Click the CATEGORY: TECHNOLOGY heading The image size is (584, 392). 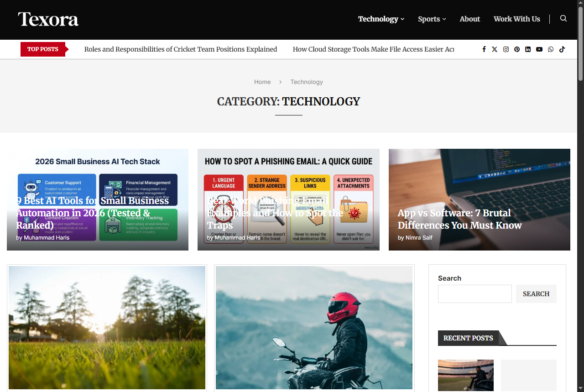pyautogui.click(x=288, y=101)
